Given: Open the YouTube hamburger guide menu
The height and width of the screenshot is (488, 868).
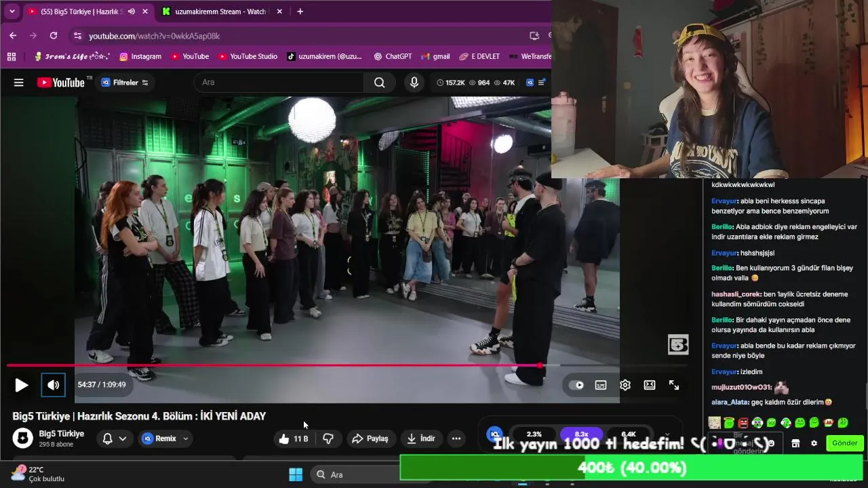Looking at the screenshot, I should tap(19, 83).
